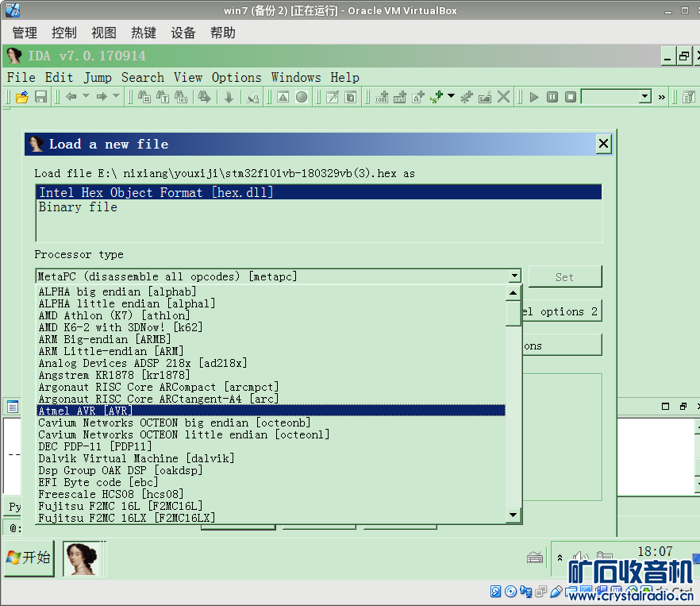Click the Set button
Image resolution: width=700 pixels, height=606 pixels.
click(x=564, y=277)
